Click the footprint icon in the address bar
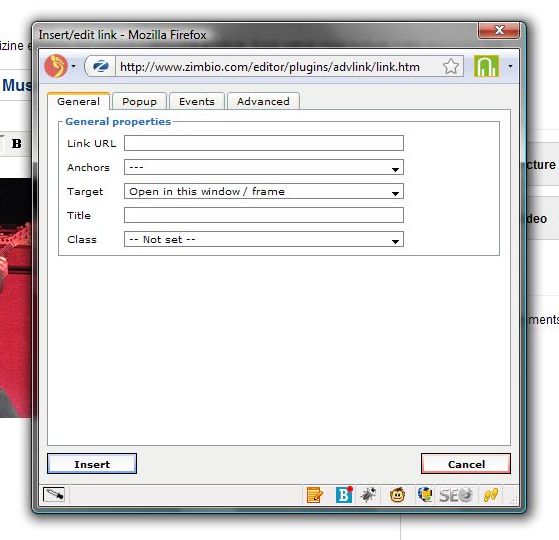The image size is (559, 540). tap(56, 66)
